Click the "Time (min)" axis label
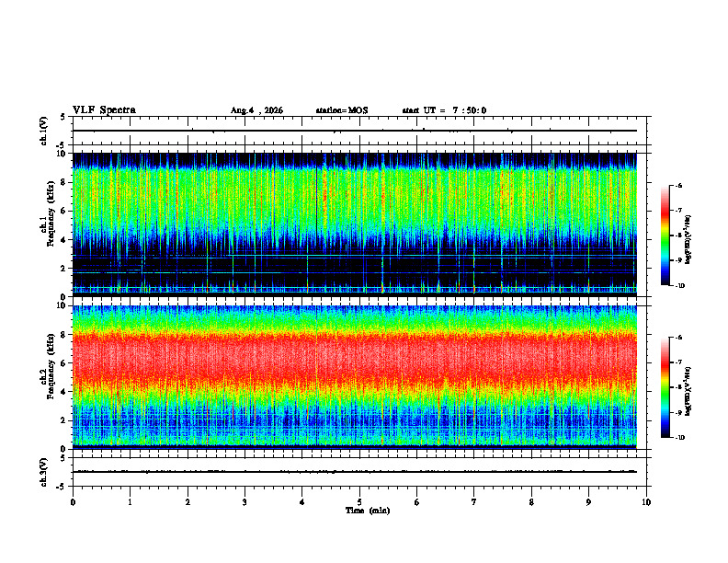 [x=368, y=511]
